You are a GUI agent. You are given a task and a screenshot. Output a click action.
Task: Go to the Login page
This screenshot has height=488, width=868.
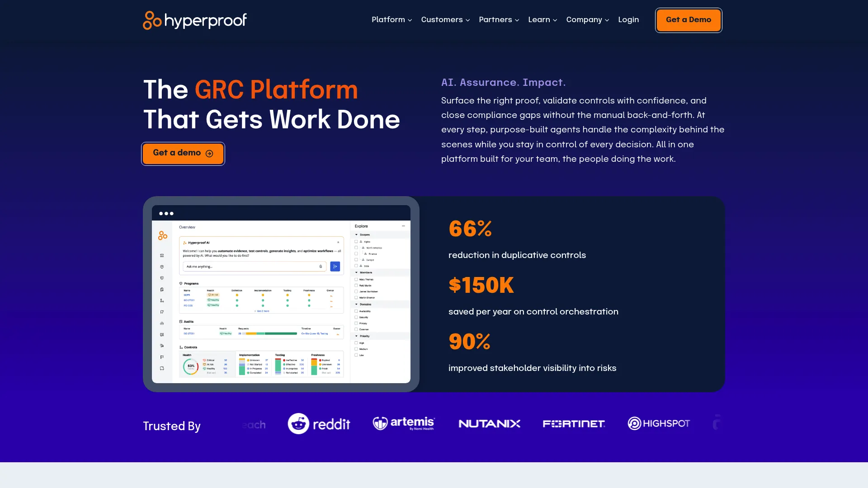(x=628, y=20)
